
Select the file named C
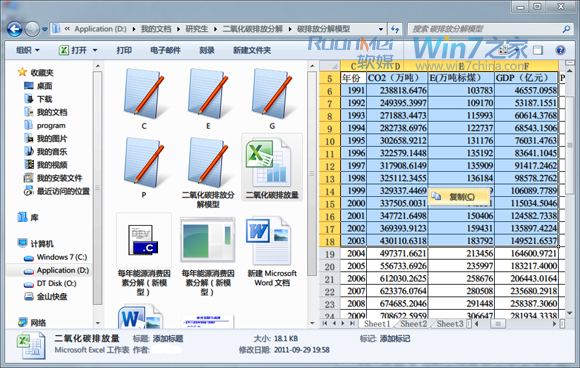[x=144, y=99]
